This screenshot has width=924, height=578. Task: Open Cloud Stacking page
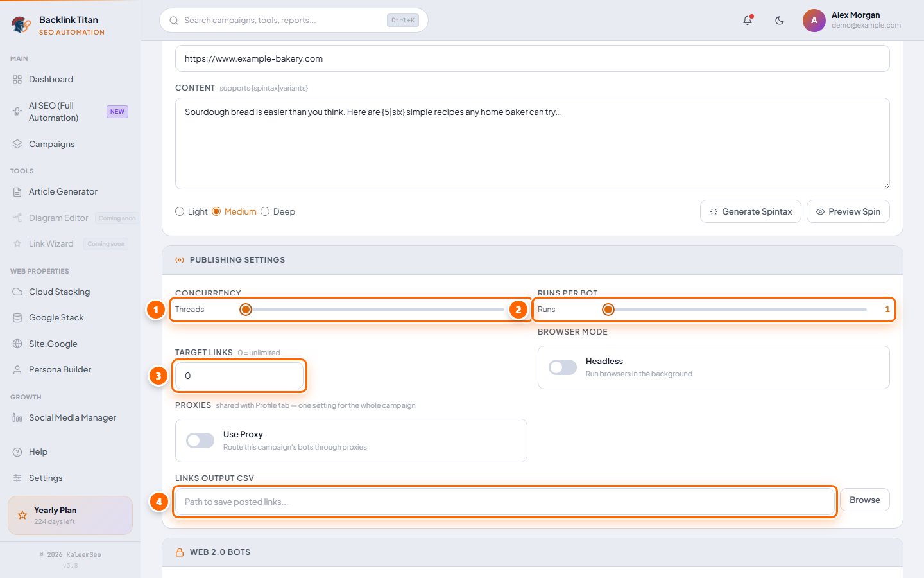pyautogui.click(x=71, y=292)
